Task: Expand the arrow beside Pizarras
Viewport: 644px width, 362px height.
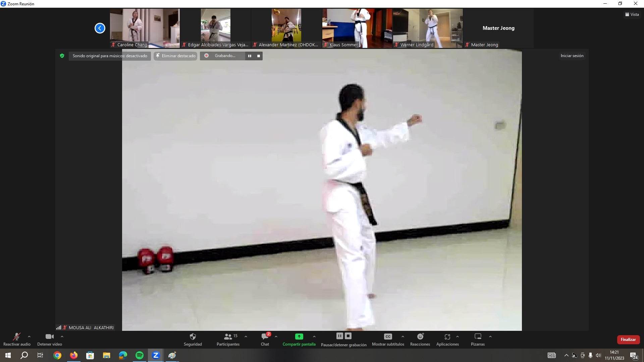Action: pyautogui.click(x=490, y=337)
